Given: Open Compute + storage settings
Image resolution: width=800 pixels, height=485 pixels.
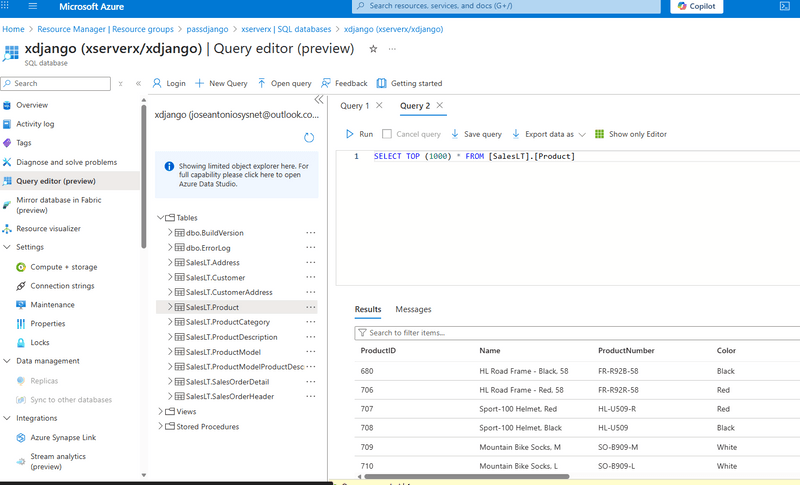Looking at the screenshot, I should tap(64, 267).
